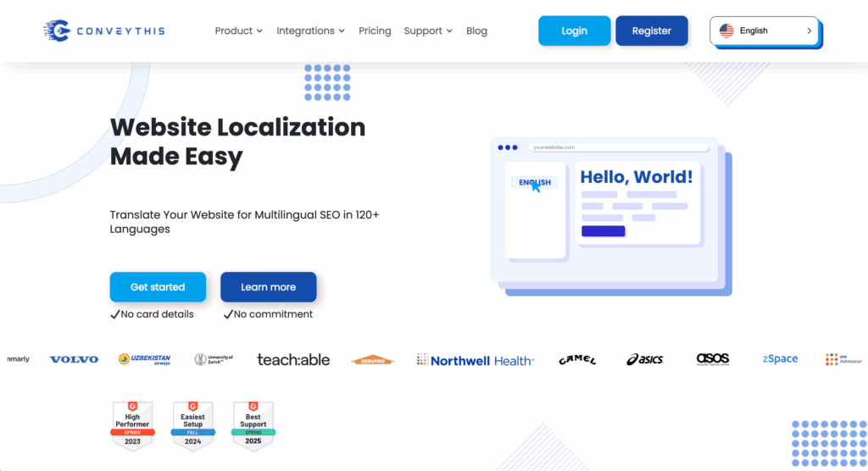
Task: Click the University of Zurich logo
Action: tap(214, 359)
